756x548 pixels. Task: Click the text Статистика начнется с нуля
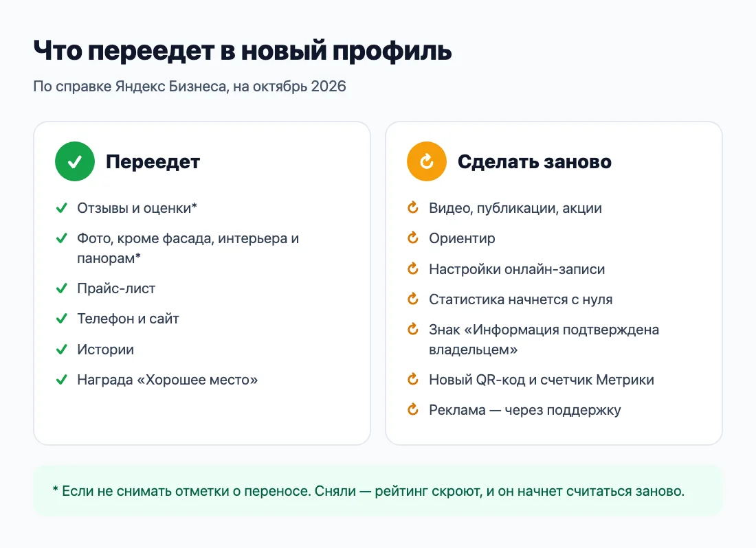(x=521, y=299)
